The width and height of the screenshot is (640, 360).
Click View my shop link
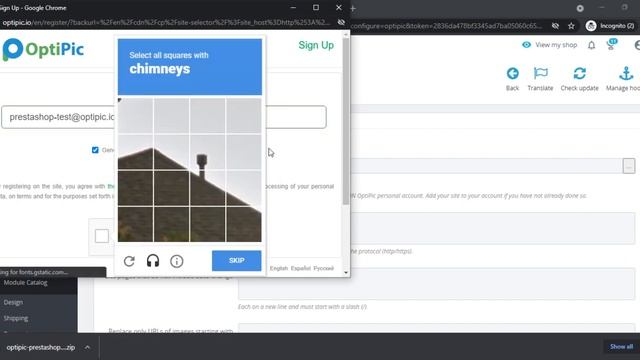coord(549,45)
